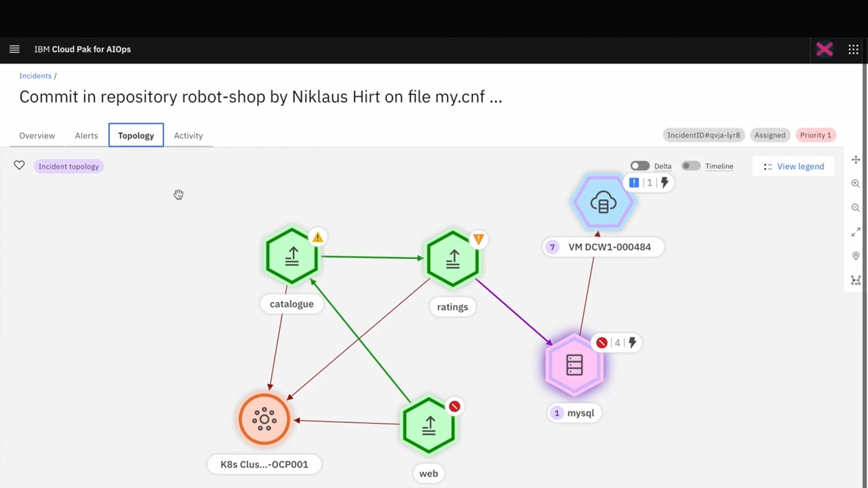Viewport: 868px width, 488px height.
Task: Open the app switcher grid icon
Action: 853,49
